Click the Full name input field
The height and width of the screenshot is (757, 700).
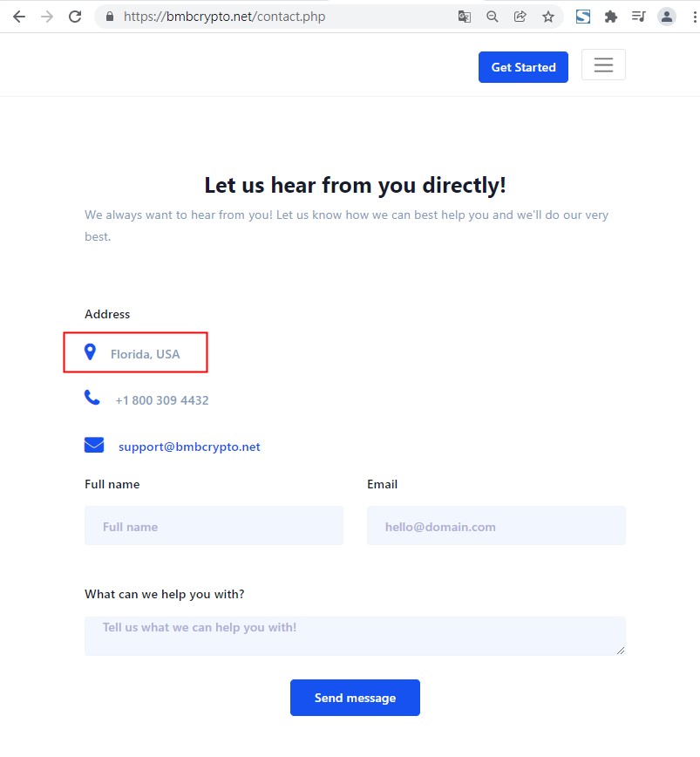coord(214,526)
